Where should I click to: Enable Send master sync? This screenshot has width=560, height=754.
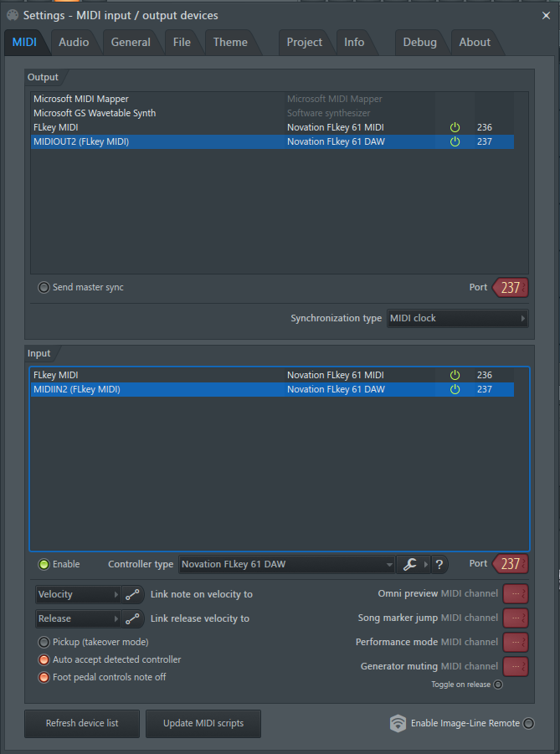(x=44, y=288)
